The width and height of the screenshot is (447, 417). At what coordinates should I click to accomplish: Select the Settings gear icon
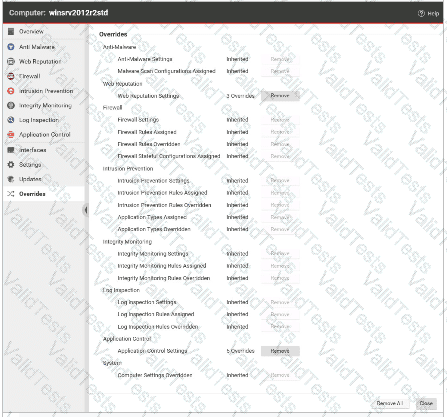coord(11,165)
